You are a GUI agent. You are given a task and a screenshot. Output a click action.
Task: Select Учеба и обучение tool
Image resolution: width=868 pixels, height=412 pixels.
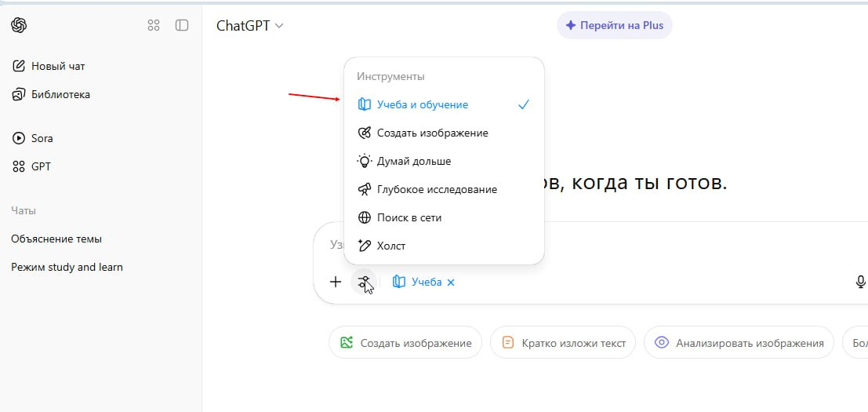(444, 104)
